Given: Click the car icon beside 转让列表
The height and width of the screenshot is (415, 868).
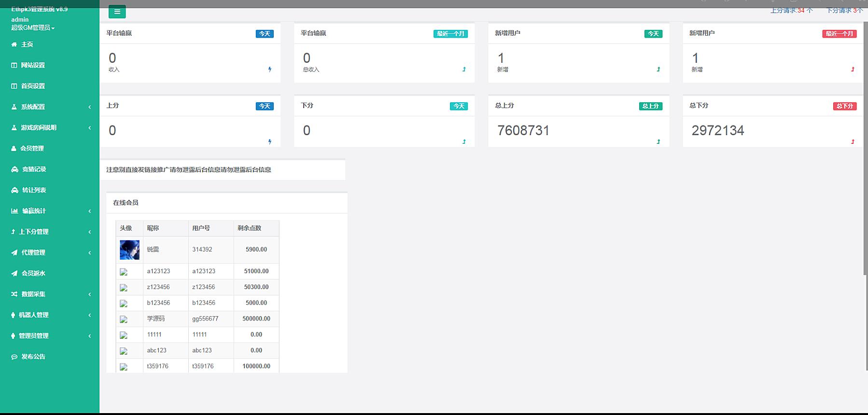Looking at the screenshot, I should 14,190.
